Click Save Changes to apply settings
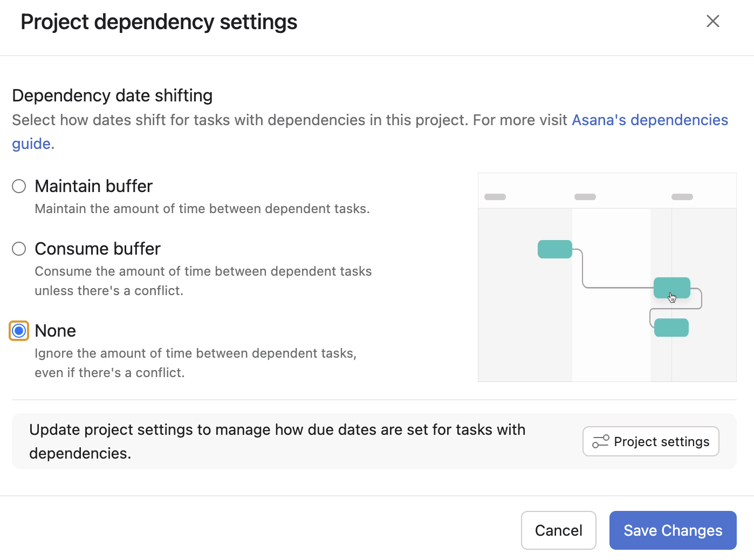The height and width of the screenshot is (560, 754). click(673, 530)
